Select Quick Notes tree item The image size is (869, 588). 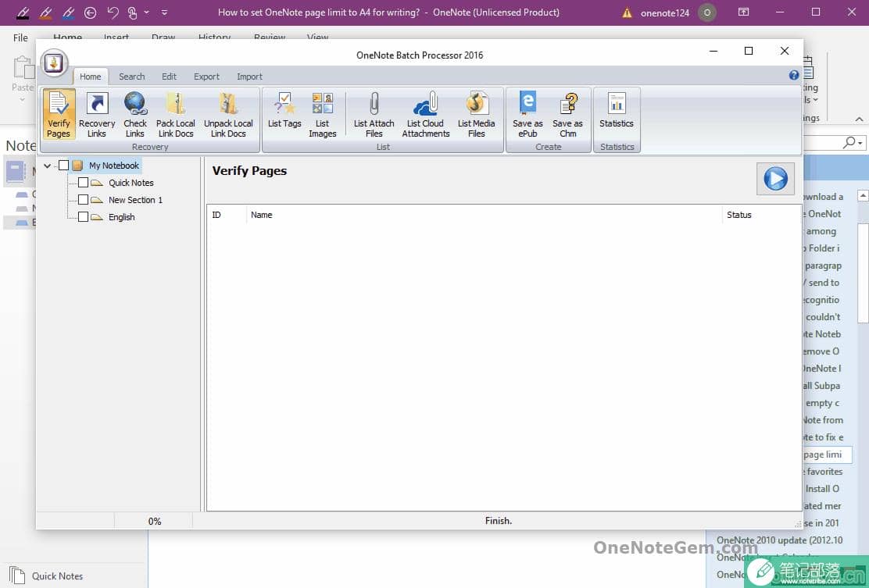coord(131,183)
